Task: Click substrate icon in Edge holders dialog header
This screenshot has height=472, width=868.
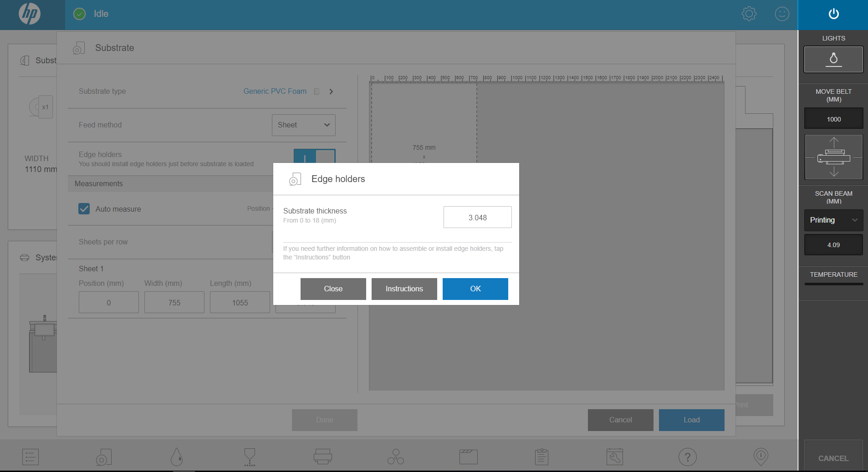Action: (295, 179)
